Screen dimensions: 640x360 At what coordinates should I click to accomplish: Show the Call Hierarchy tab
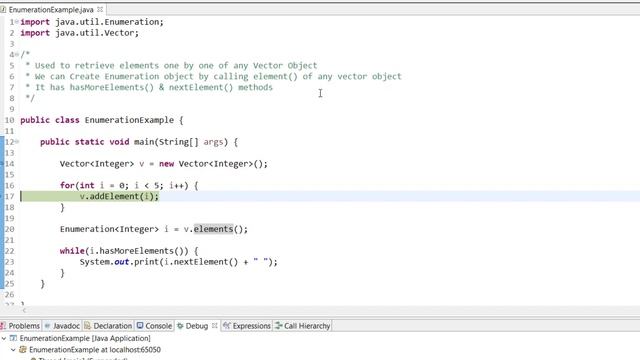pos(302,326)
